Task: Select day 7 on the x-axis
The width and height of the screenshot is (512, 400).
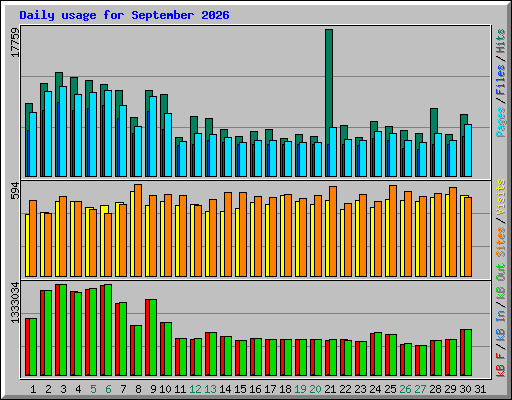Action: (x=123, y=389)
